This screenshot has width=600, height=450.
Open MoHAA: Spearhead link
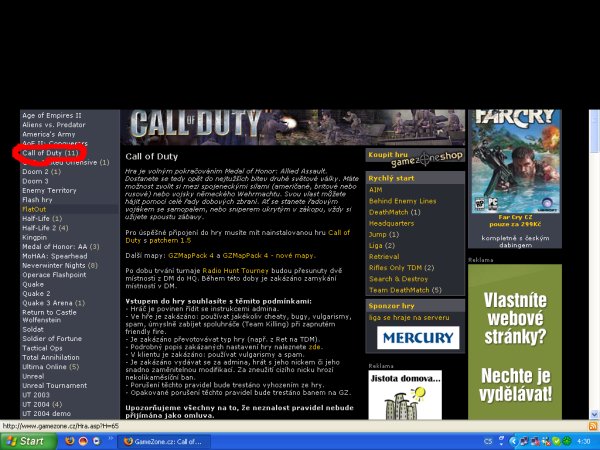pyautogui.click(x=54, y=256)
